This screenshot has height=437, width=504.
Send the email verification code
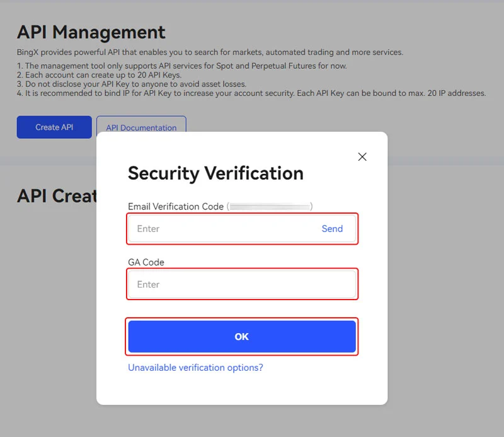coord(332,229)
